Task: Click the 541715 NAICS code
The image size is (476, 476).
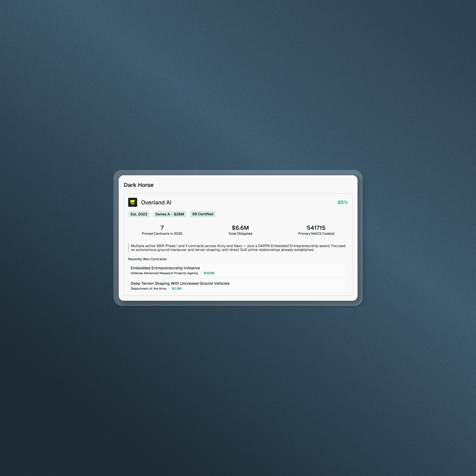Action: 316,228
